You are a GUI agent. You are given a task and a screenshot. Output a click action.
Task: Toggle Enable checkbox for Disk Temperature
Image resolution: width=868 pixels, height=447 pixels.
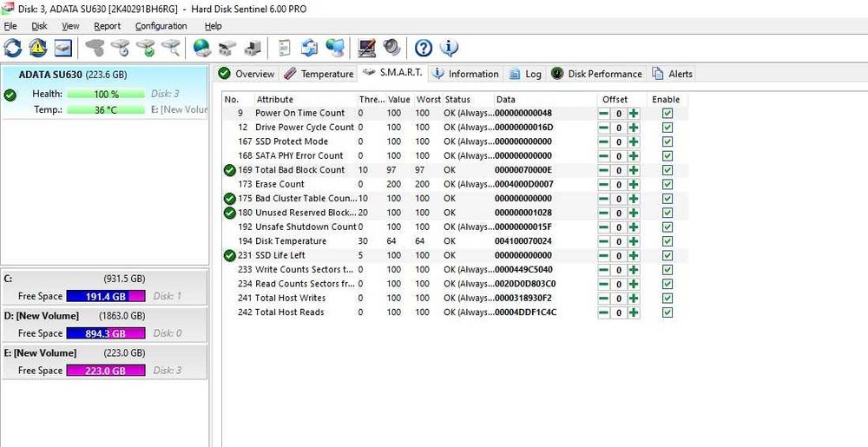click(x=667, y=241)
